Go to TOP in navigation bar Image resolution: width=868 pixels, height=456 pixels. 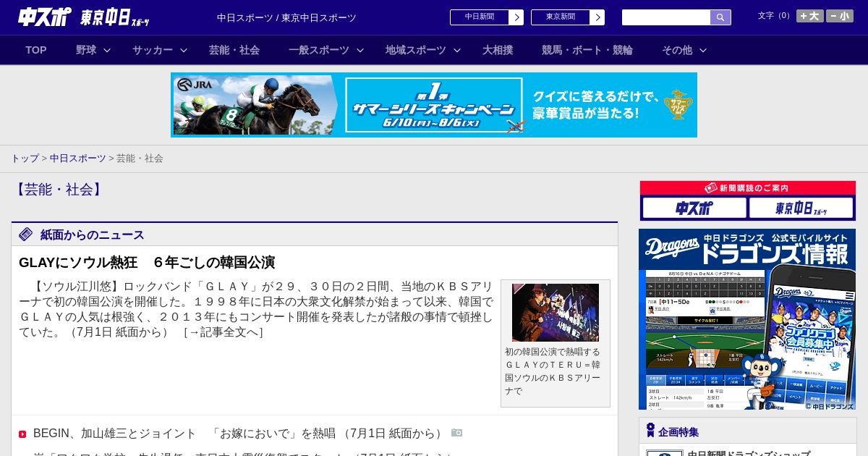click(36, 50)
